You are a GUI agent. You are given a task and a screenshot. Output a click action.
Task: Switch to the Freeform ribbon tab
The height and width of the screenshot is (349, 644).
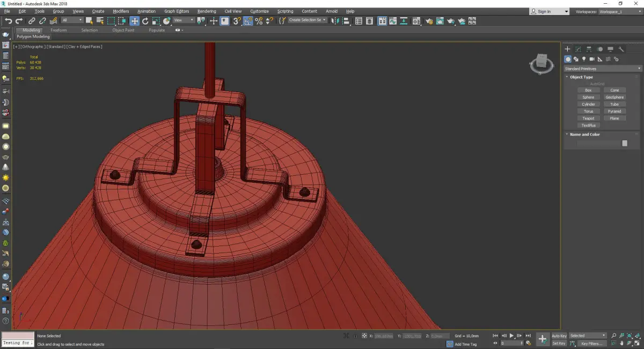(58, 30)
